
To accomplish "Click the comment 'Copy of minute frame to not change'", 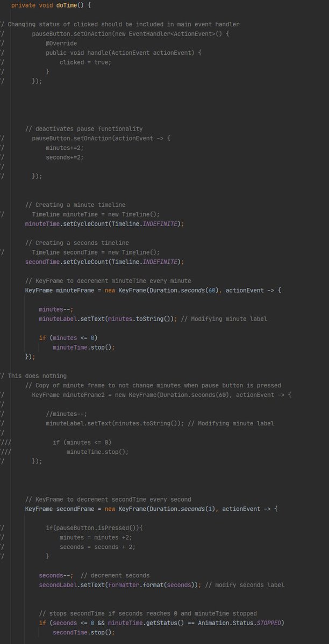I will tap(153, 385).
